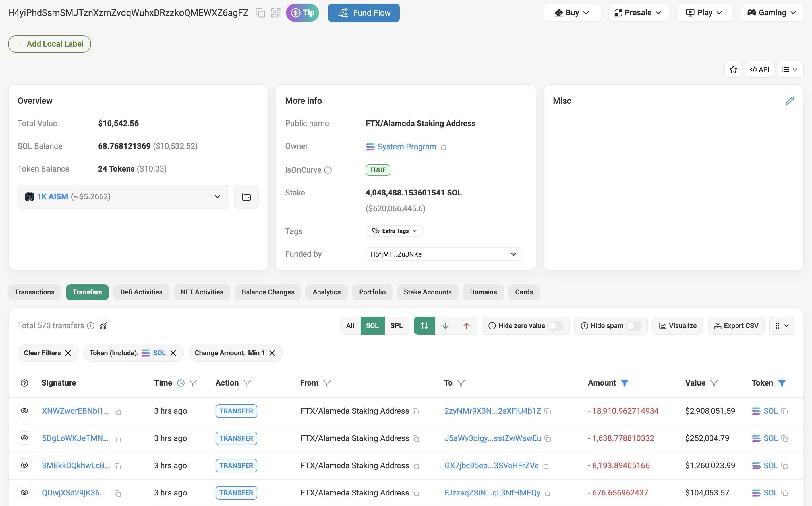Open the System Program owner link

(406, 147)
